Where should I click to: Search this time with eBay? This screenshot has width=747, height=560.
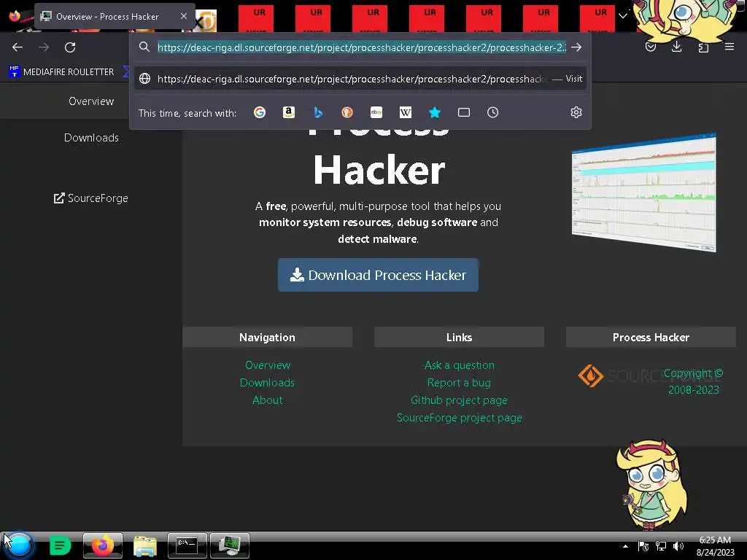[x=376, y=112]
